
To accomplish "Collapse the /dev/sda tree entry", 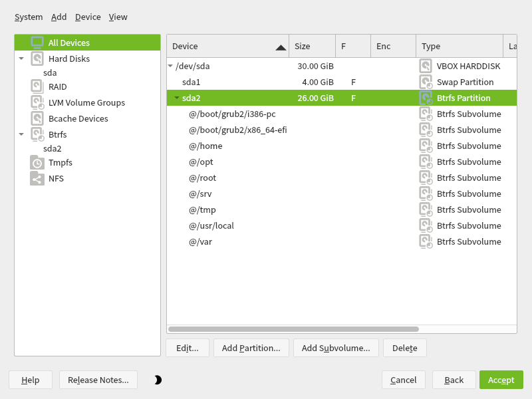I will (x=172, y=66).
